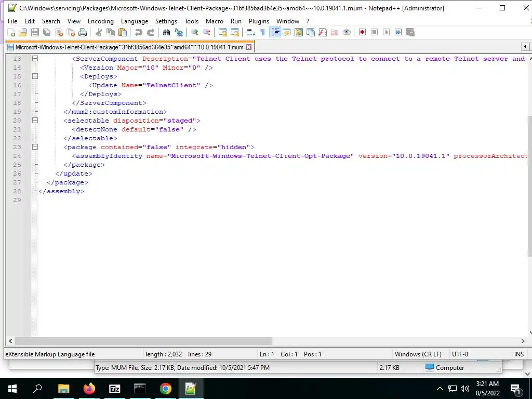Open the Tools menu
Image resolution: width=532 pixels, height=399 pixels.
click(x=191, y=21)
